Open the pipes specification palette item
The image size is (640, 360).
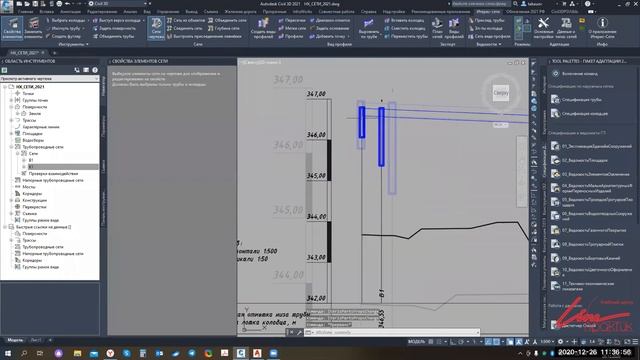point(576,100)
